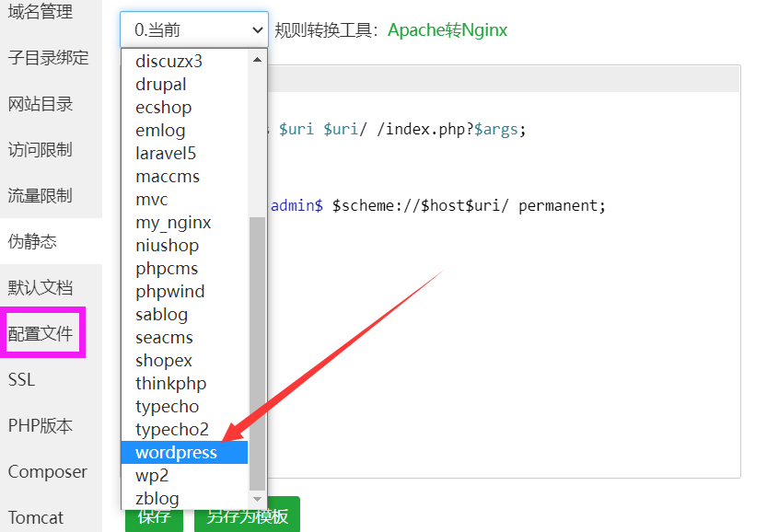Screen dimensions: 767x532
Task: Open the 配置文件 tab
Action: pyautogui.click(x=41, y=333)
